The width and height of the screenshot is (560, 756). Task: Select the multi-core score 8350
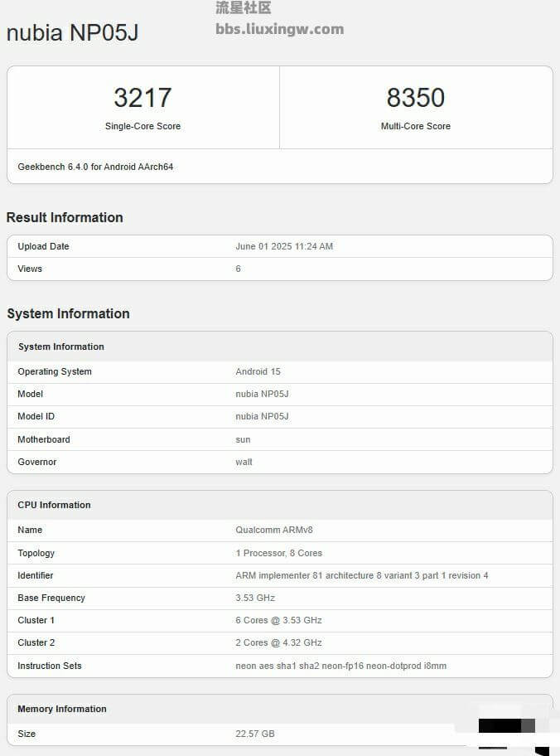click(415, 97)
